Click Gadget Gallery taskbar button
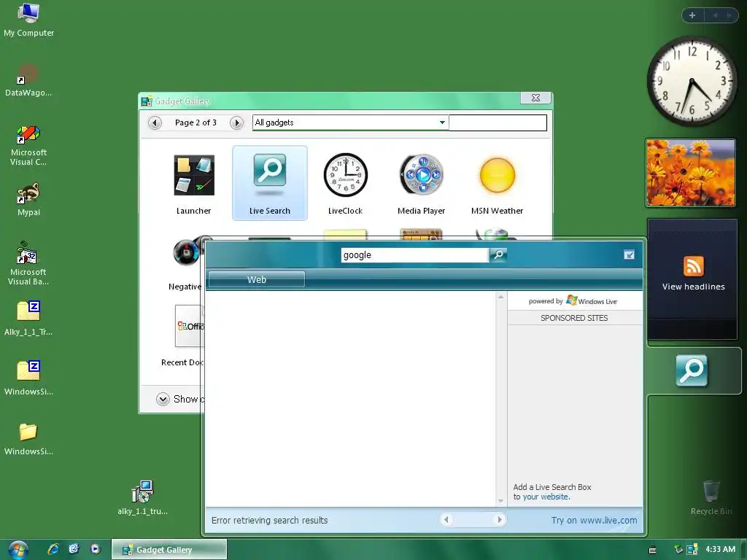Image resolution: width=747 pixels, height=560 pixels. tap(169, 550)
